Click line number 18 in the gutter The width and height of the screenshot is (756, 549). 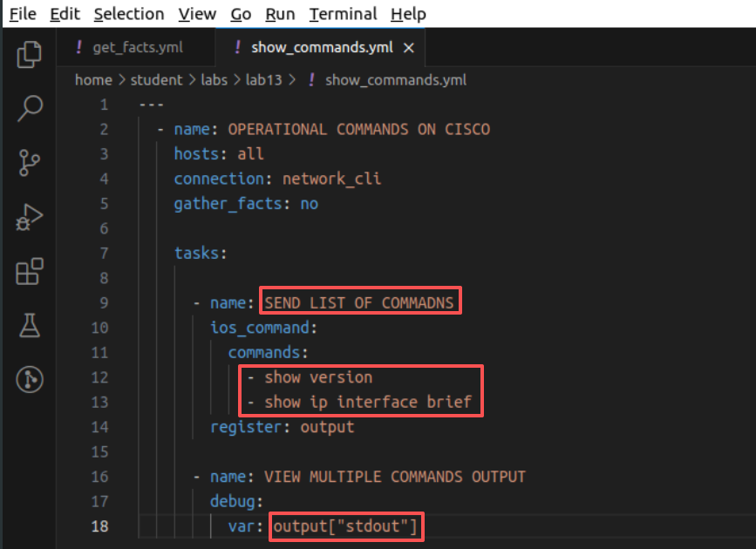click(99, 525)
